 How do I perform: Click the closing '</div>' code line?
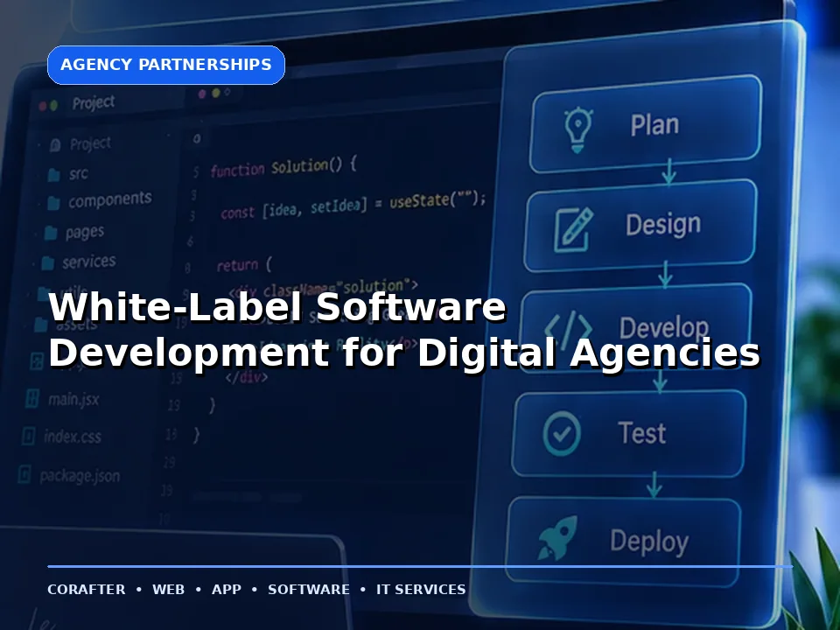[247, 376]
